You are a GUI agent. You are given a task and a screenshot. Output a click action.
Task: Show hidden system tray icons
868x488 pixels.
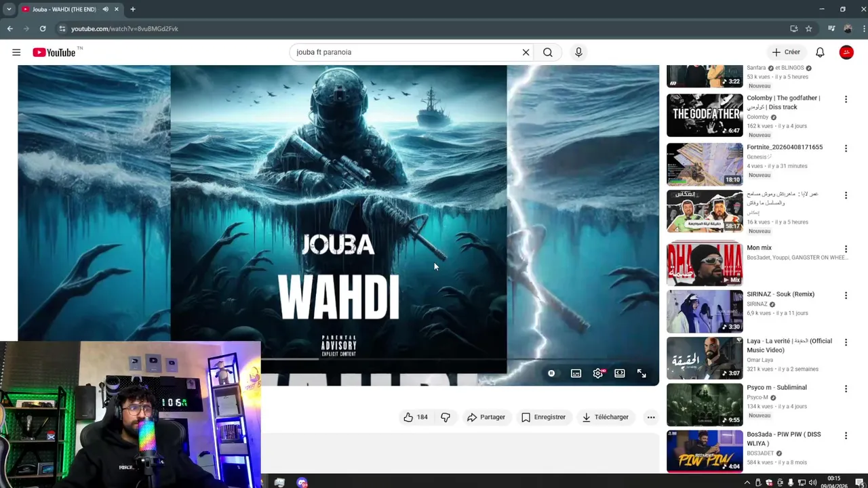747,483
